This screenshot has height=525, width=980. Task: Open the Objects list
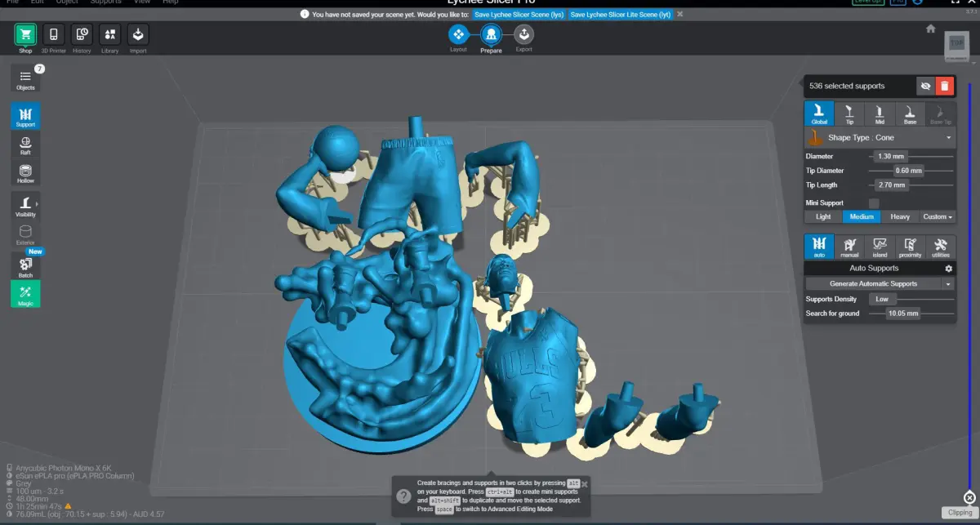pos(25,79)
